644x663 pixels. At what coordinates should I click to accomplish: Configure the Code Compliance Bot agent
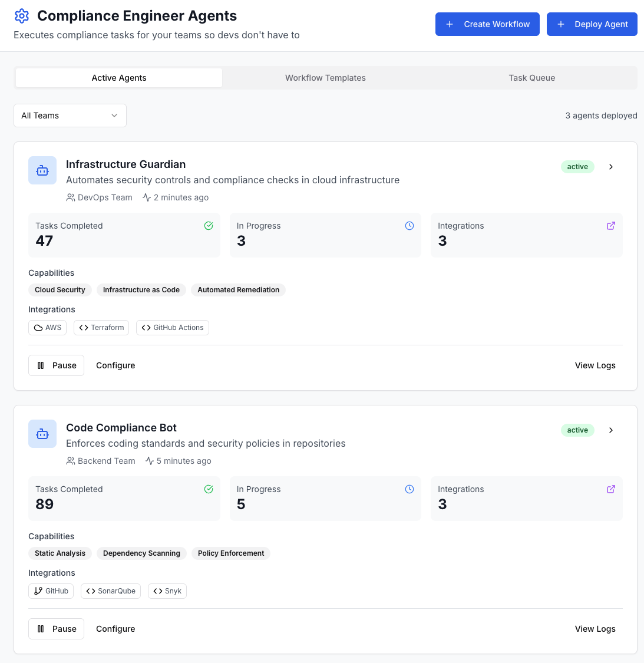115,629
